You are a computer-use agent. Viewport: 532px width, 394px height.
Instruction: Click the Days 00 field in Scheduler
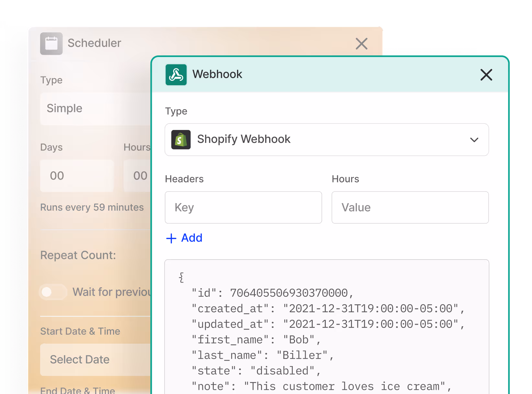coord(77,176)
